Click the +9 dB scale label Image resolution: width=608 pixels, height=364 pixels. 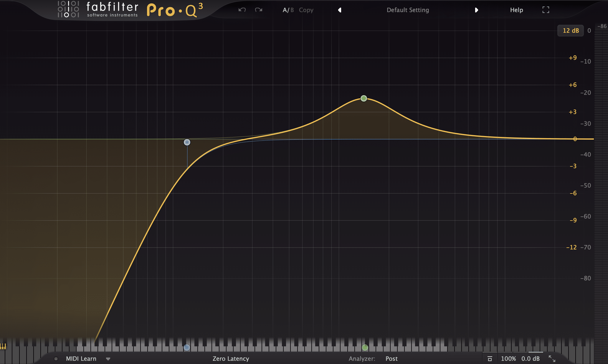pyautogui.click(x=573, y=58)
